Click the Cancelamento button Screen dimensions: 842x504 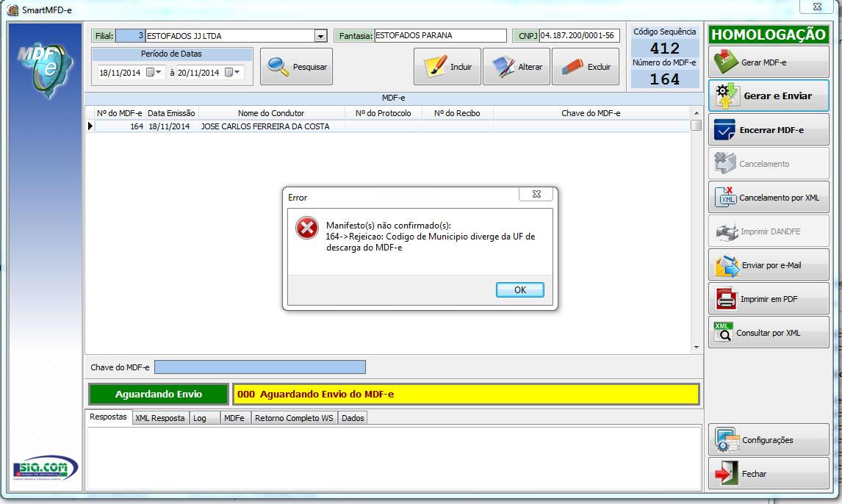(769, 163)
